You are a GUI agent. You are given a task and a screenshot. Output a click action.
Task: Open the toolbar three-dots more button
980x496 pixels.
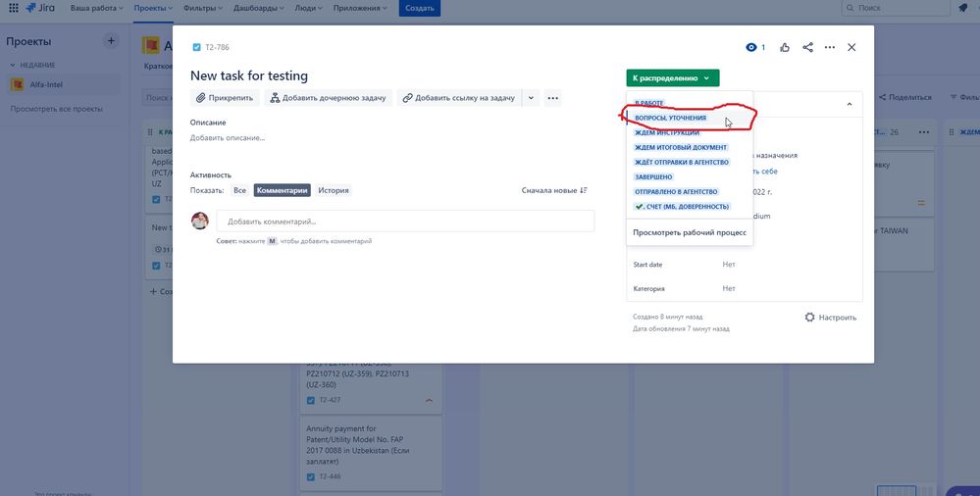pos(552,98)
